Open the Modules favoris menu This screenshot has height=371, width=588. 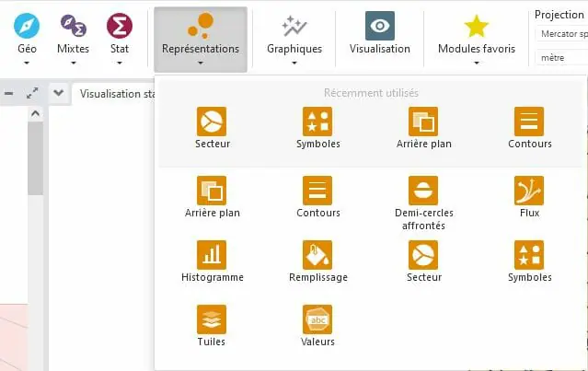(476, 39)
